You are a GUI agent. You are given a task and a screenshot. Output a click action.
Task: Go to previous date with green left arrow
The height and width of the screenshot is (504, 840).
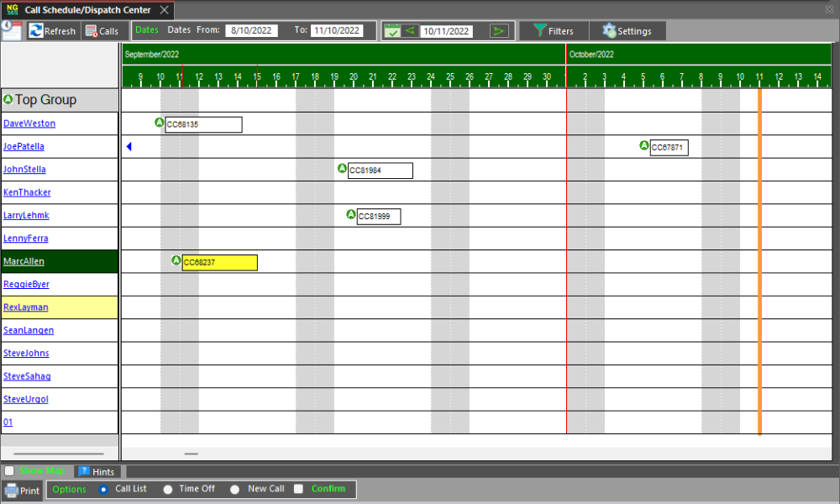(x=410, y=31)
